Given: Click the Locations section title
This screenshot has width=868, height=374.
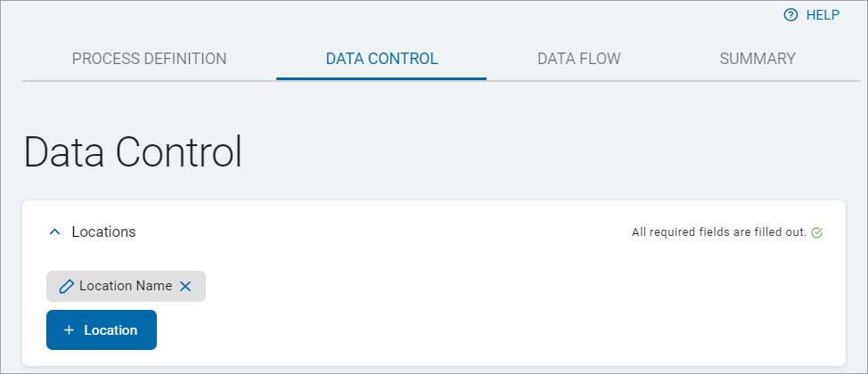Looking at the screenshot, I should [103, 232].
